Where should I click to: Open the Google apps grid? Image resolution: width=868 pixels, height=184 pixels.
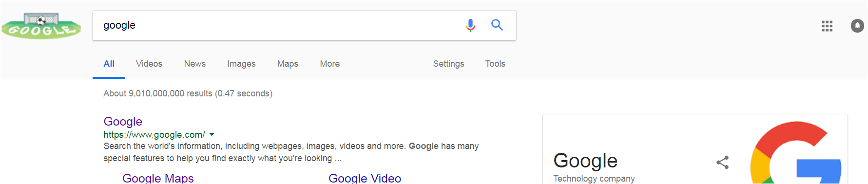[x=827, y=26]
